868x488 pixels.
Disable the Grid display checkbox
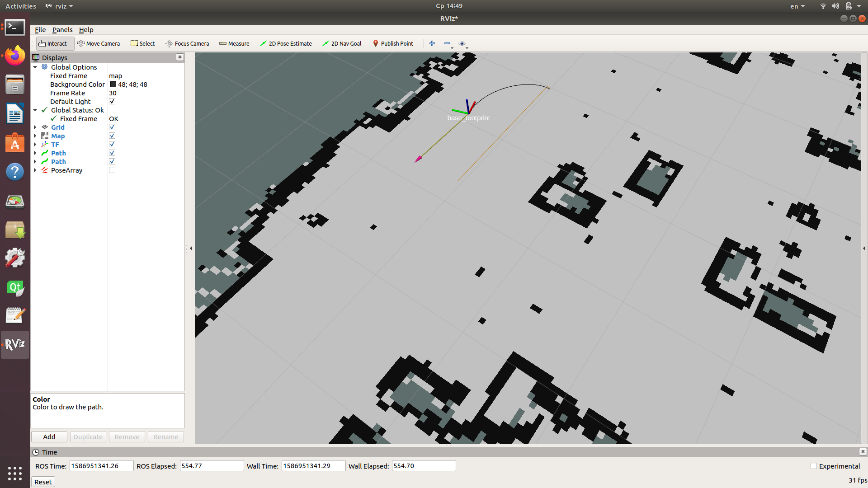(112, 127)
